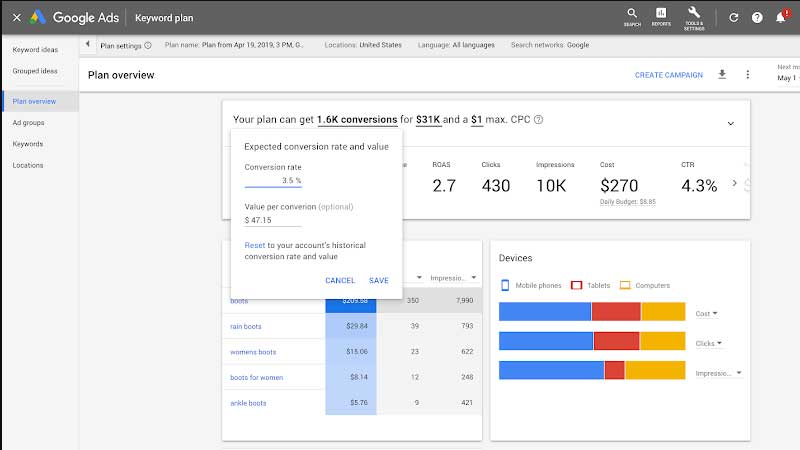Open the Clicks dropdown in Devices
Viewport: 800px width, 450px height.
(709, 343)
